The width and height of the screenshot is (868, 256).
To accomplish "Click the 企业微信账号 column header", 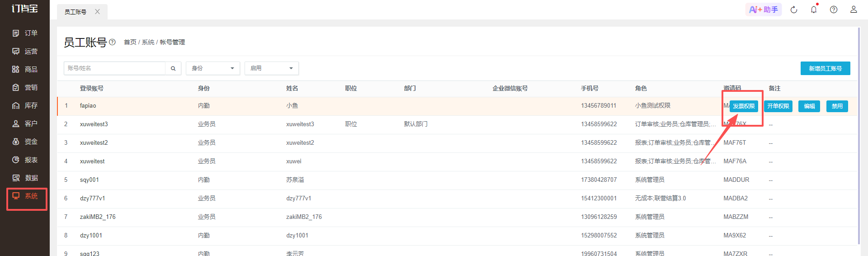I will (x=510, y=88).
